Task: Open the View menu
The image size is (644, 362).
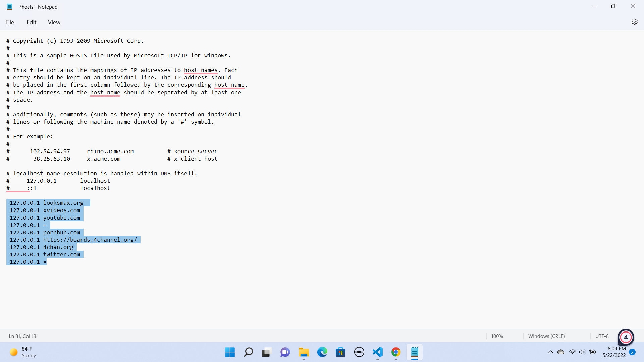Action: click(x=54, y=22)
